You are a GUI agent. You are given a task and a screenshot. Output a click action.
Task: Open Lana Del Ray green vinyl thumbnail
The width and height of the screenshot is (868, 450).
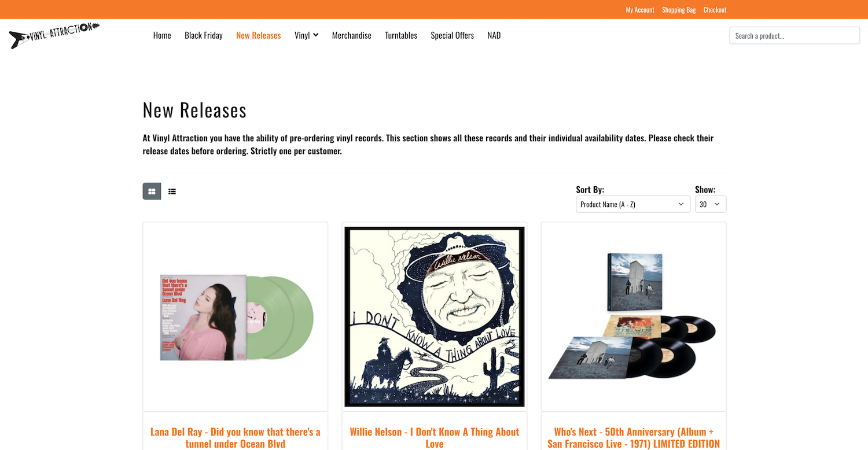236,316
